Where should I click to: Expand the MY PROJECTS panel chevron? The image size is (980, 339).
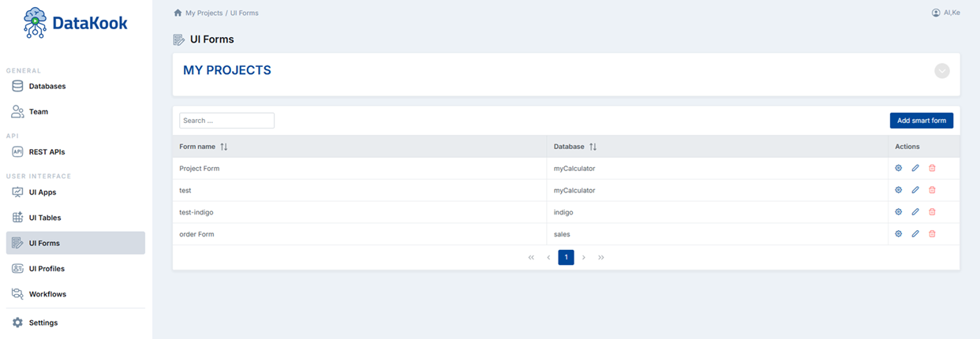tap(942, 71)
